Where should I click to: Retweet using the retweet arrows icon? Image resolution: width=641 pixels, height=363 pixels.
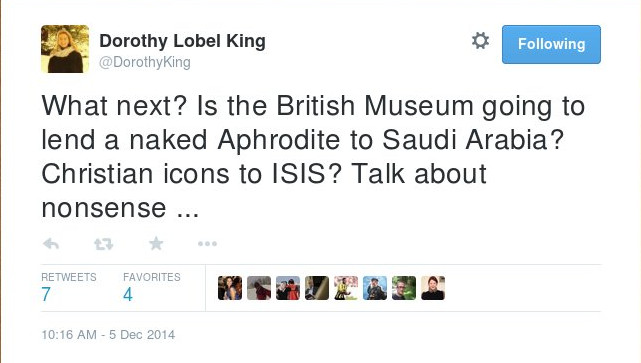point(103,244)
